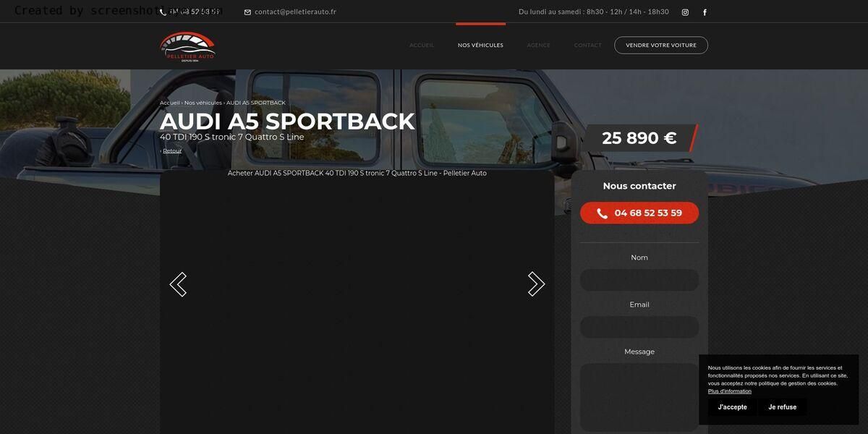Screen dimensions: 868x434
Task: Decline cookies with Je refuse button
Action: (783, 407)
